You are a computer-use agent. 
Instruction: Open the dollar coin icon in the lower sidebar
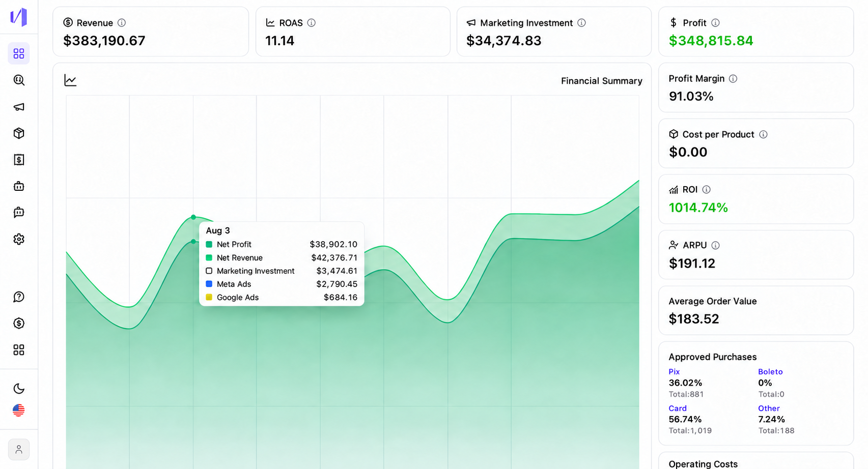(x=19, y=323)
